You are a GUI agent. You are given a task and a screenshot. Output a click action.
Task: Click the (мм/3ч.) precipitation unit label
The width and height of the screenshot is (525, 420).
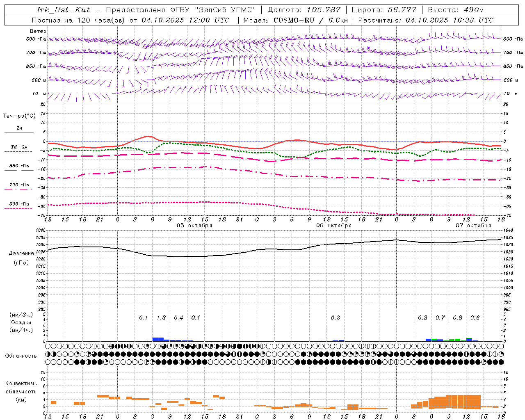[21, 315]
